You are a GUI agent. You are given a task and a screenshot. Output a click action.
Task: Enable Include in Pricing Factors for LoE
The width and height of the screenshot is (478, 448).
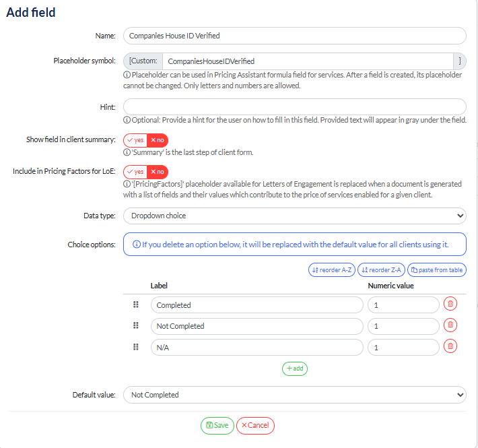click(135, 172)
